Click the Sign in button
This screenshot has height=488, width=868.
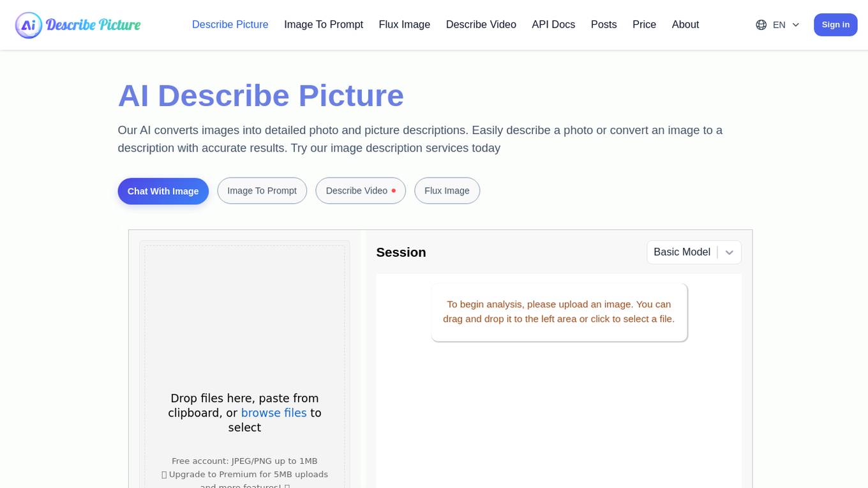[x=835, y=25]
